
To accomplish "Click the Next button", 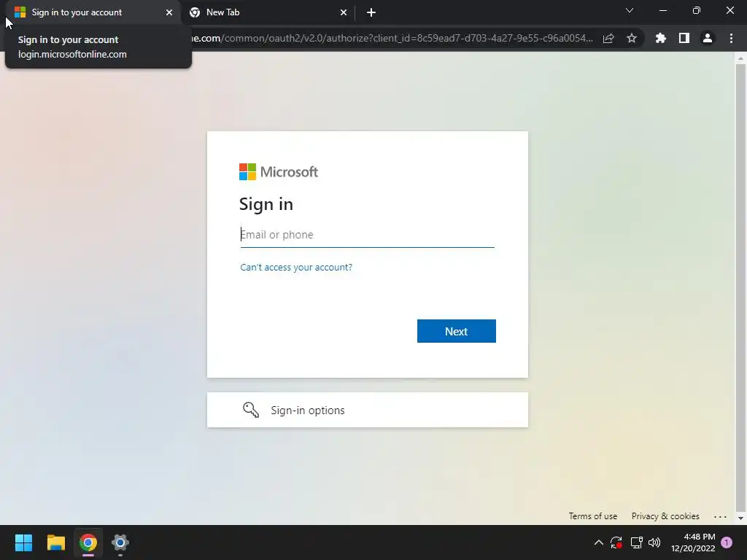I will (457, 331).
